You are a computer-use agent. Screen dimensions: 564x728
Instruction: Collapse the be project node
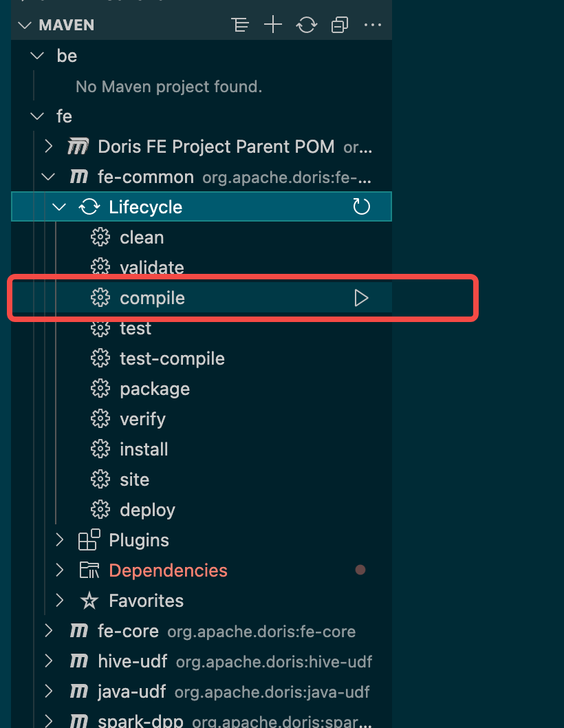click(36, 56)
